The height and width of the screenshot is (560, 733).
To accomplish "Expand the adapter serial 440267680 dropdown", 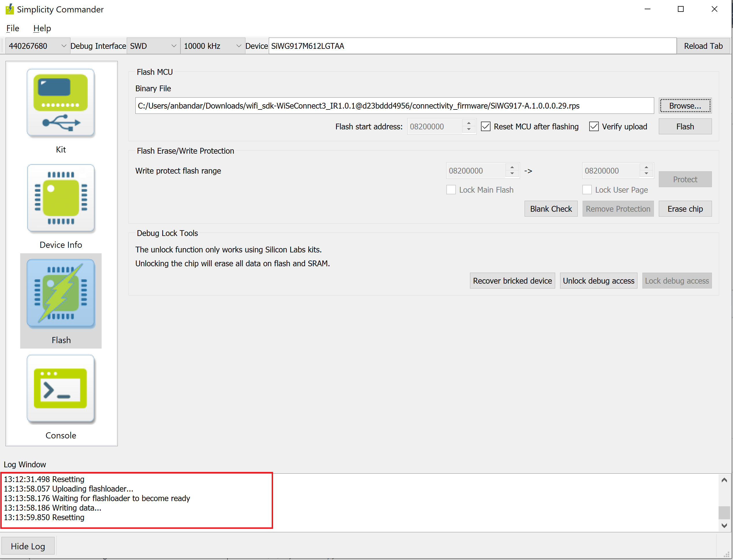I will pos(63,46).
